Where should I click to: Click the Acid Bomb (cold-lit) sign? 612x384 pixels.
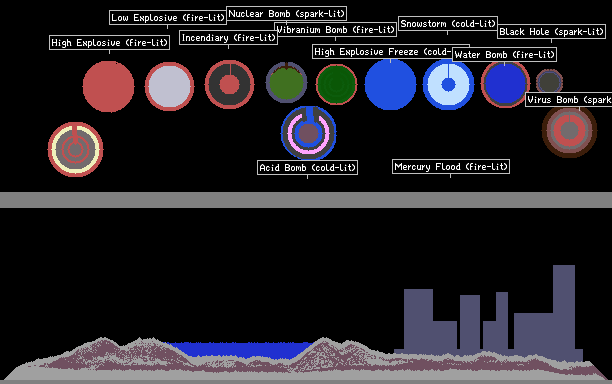(x=308, y=167)
